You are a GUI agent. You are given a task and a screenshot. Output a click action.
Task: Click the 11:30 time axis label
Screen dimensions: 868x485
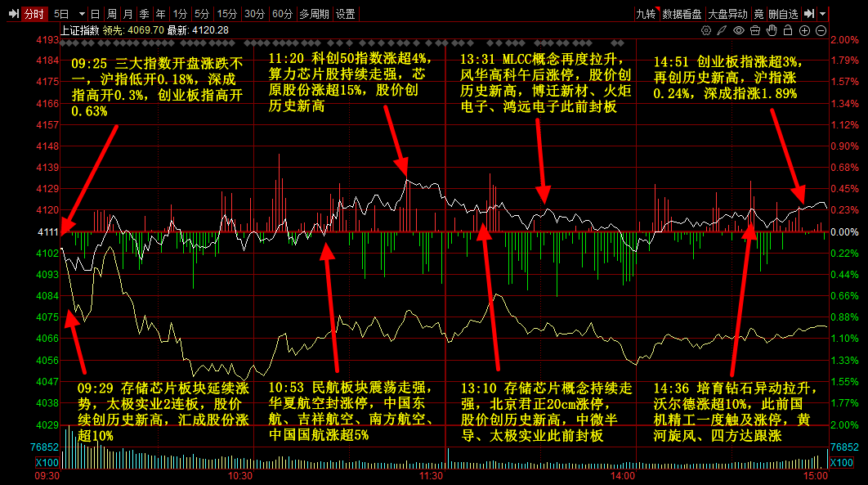(x=431, y=476)
